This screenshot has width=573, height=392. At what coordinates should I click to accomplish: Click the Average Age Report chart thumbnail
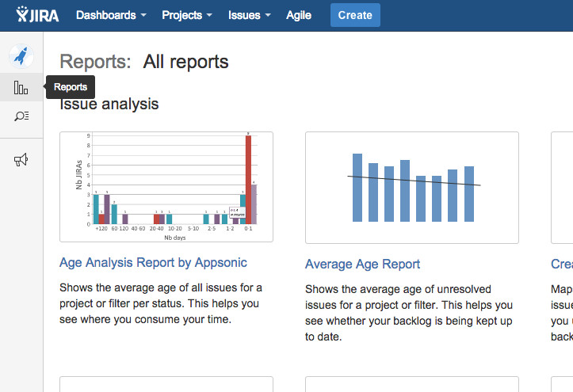pos(412,188)
